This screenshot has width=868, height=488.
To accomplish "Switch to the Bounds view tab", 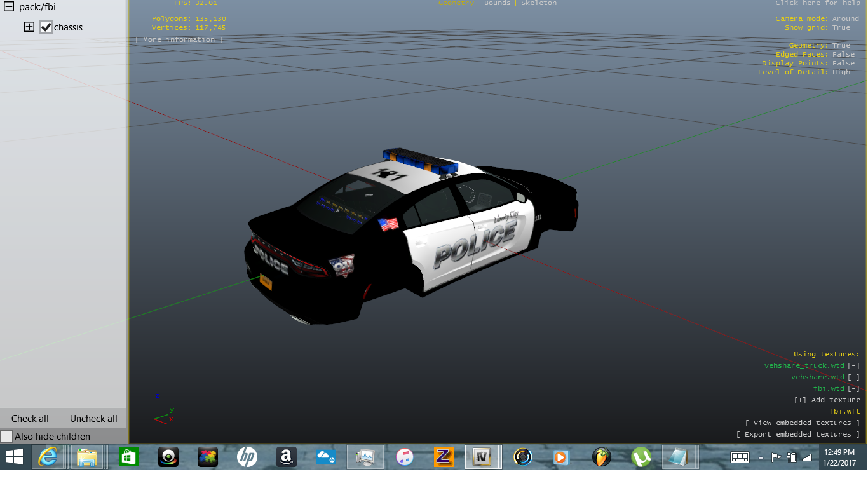I will [497, 3].
